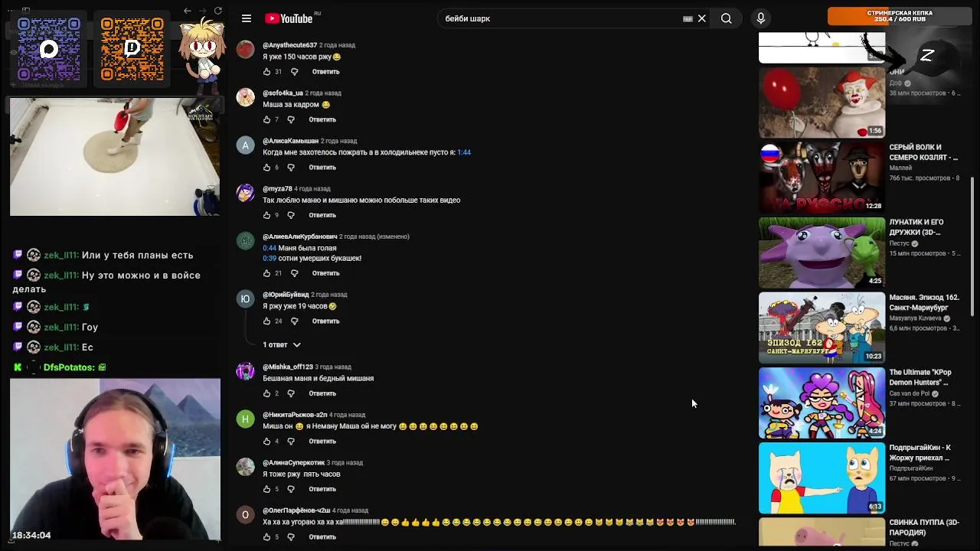Reply to @myza78's comment
This screenshot has height=551, width=980.
point(322,215)
